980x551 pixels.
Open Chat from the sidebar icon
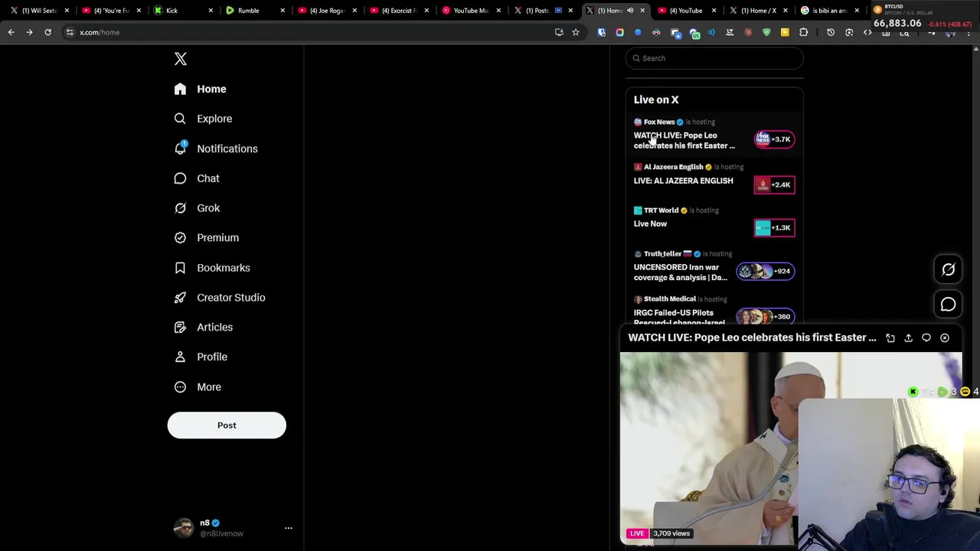[x=180, y=178]
